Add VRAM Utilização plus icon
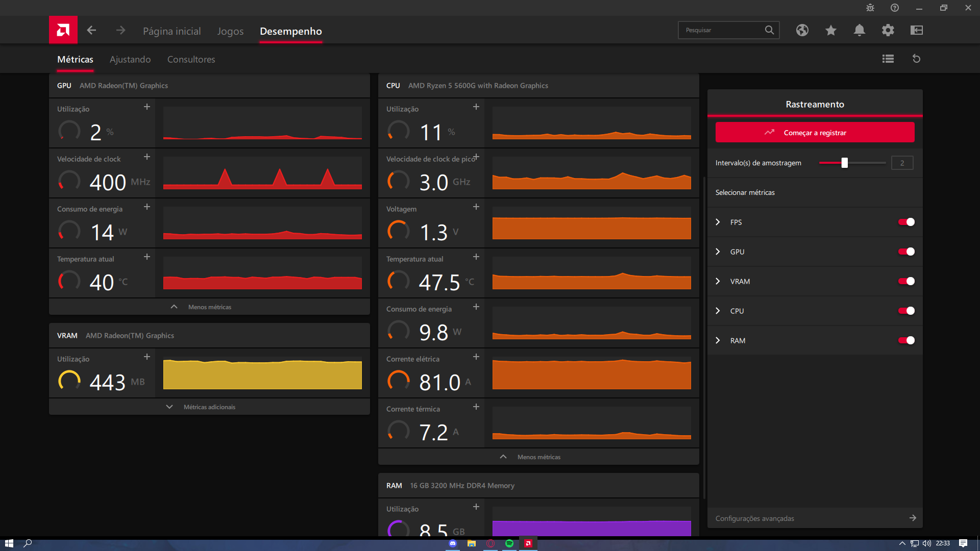This screenshot has height=551, width=980. (147, 357)
